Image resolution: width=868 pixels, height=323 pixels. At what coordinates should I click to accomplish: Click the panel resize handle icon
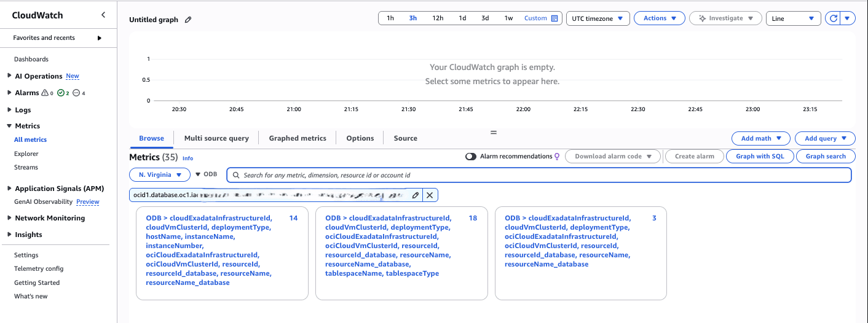(493, 132)
